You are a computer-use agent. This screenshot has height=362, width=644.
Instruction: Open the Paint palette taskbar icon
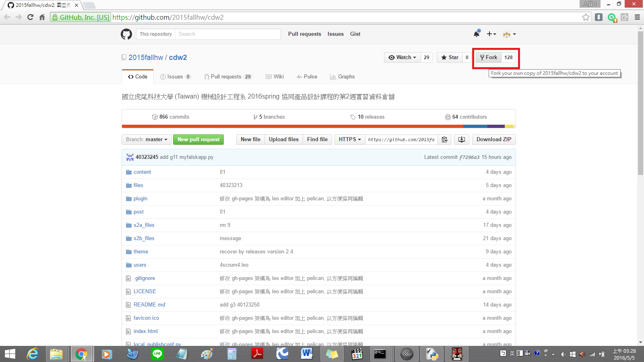pyautogui.click(x=207, y=354)
